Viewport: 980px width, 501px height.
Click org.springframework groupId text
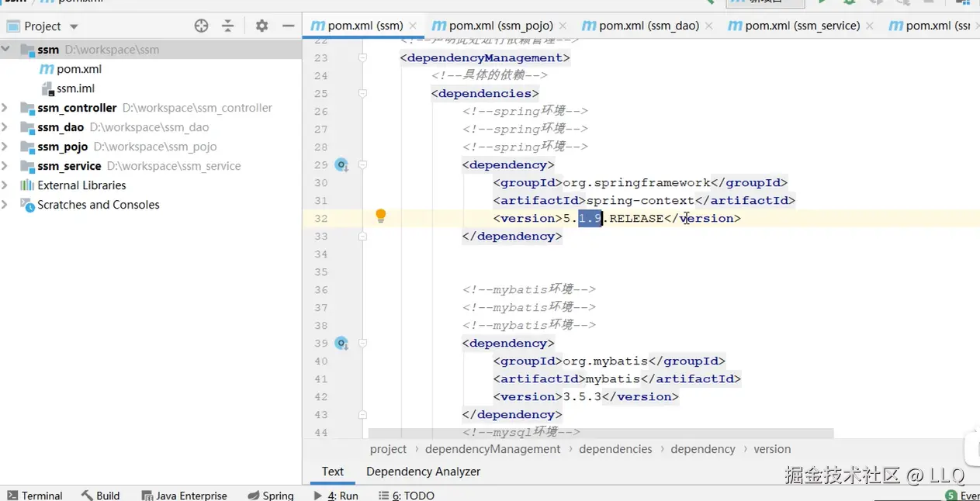pyautogui.click(x=636, y=182)
